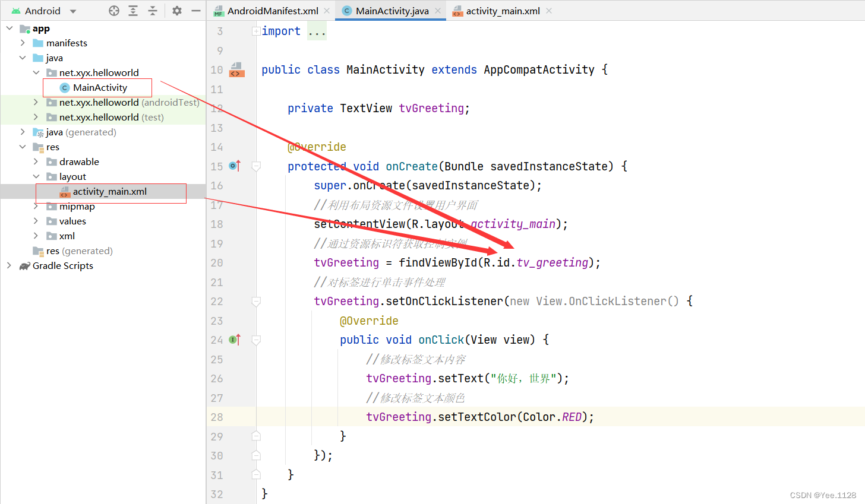
Task: Fold the onClick method at line 24
Action: click(x=256, y=340)
